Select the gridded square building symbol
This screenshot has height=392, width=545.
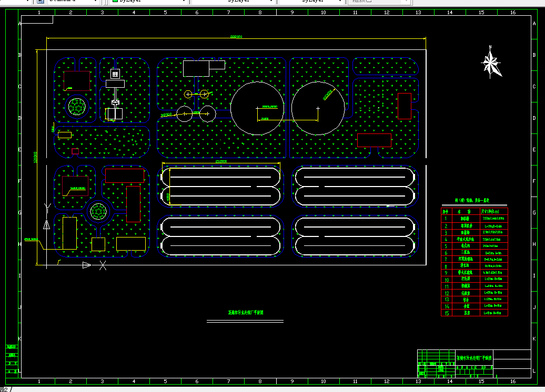(115, 74)
